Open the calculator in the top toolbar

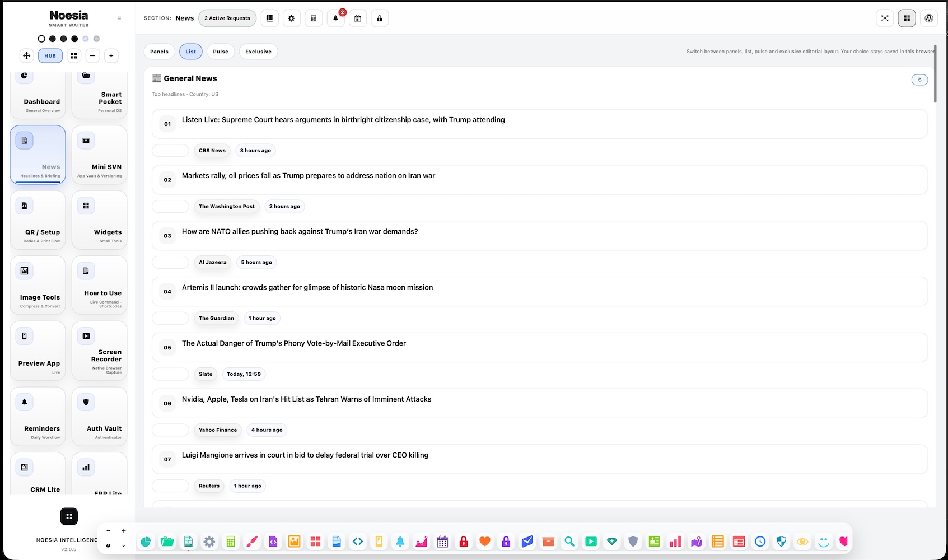pyautogui.click(x=314, y=18)
